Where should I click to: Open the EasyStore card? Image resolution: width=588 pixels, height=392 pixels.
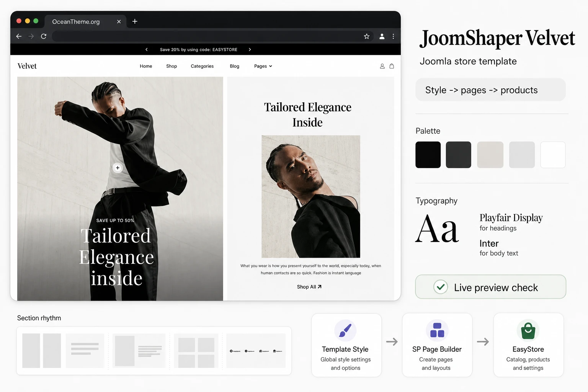tap(528, 345)
